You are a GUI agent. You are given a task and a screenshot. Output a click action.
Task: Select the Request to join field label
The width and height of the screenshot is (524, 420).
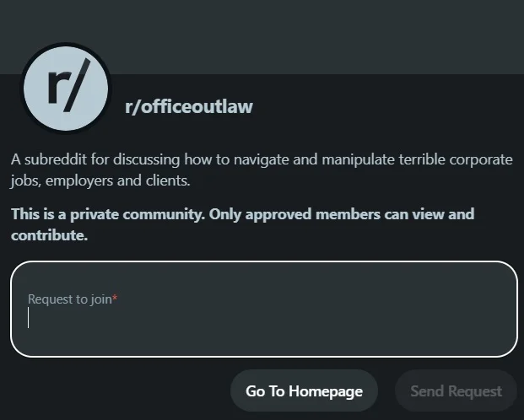[x=70, y=299]
